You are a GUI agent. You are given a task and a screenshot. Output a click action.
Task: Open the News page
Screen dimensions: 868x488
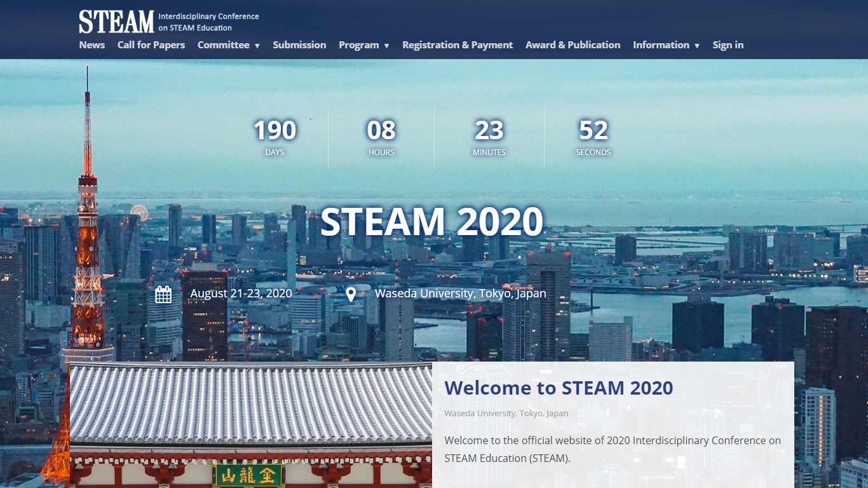[92, 45]
